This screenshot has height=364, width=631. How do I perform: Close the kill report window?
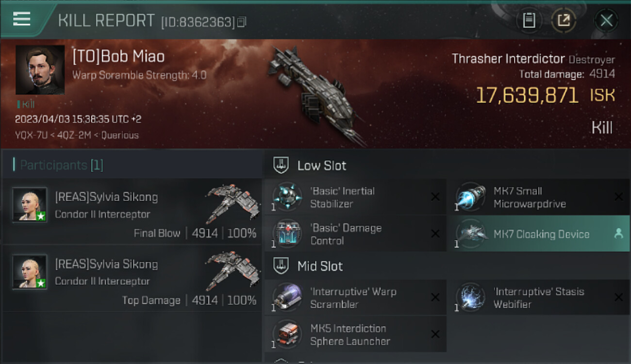pos(606,20)
